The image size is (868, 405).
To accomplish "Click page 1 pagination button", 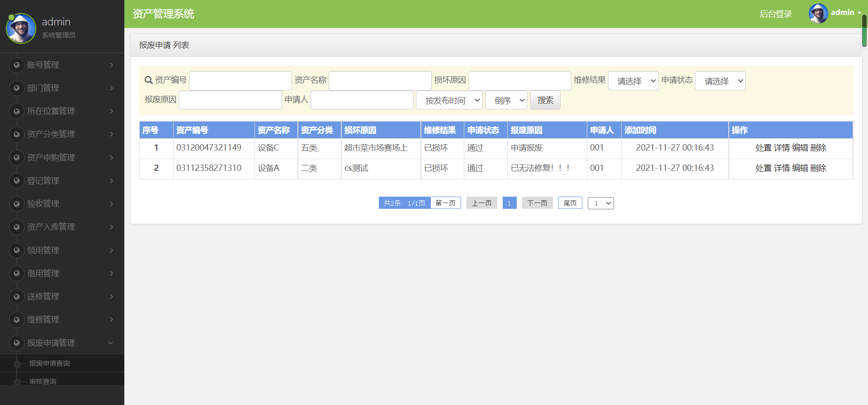I will tap(509, 203).
